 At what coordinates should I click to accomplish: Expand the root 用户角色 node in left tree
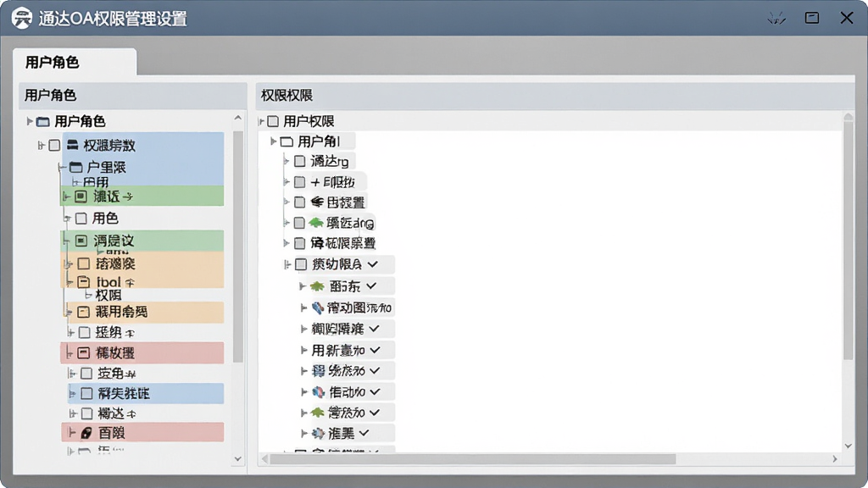30,121
